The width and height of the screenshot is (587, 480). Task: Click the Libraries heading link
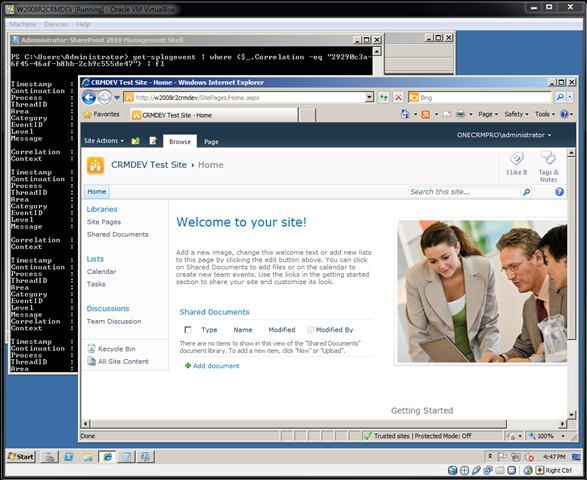click(102, 209)
